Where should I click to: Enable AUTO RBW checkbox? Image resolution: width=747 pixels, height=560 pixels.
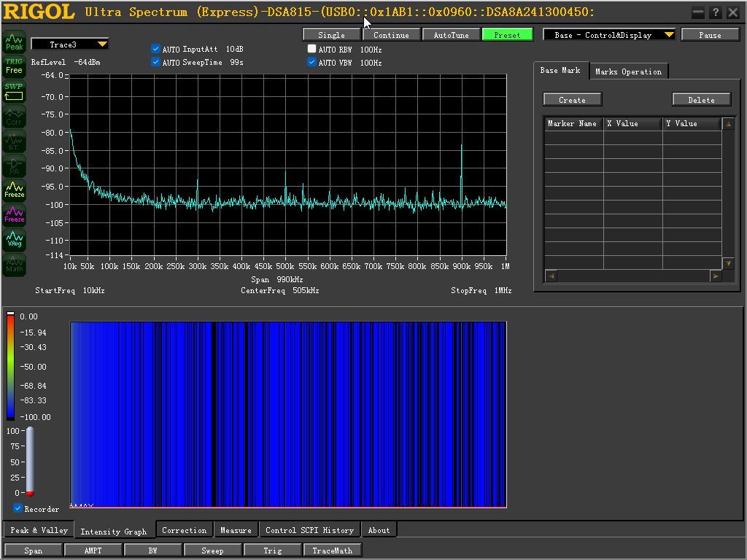click(x=311, y=49)
